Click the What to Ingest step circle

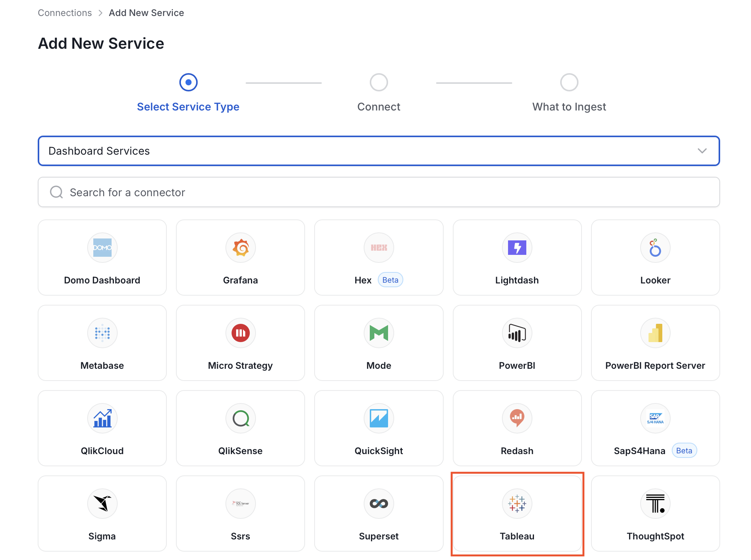coord(569,82)
